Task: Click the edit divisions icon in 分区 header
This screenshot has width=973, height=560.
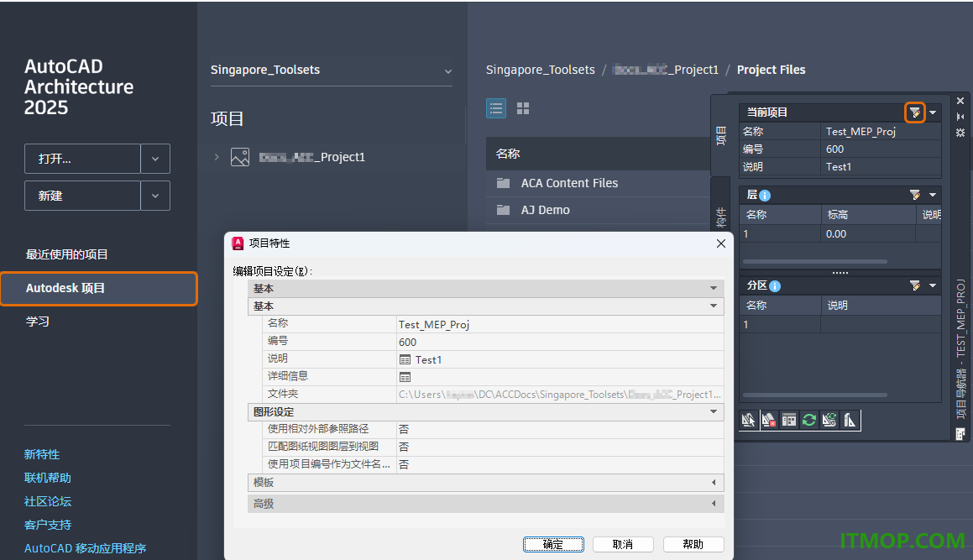Action: [x=915, y=285]
